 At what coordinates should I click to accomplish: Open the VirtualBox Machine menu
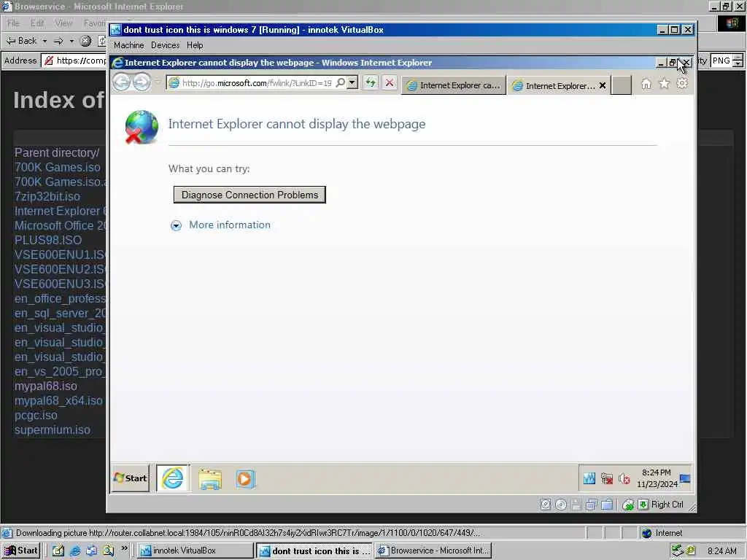pos(128,45)
